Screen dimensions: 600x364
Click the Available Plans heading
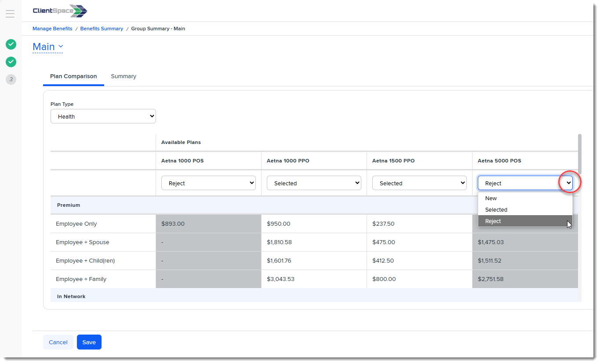coord(181,142)
